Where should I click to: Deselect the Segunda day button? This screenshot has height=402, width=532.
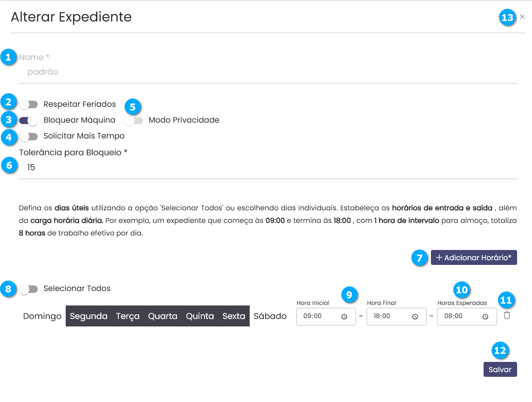coord(89,316)
